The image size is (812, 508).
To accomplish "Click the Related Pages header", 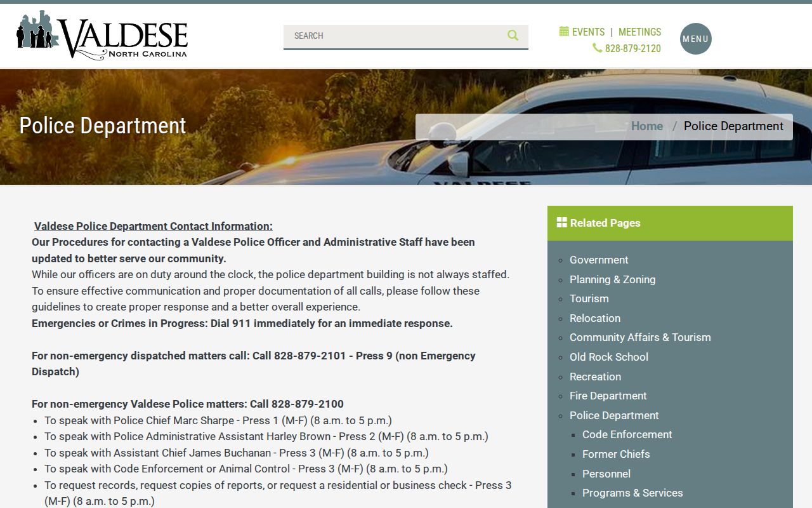I will pos(670,223).
